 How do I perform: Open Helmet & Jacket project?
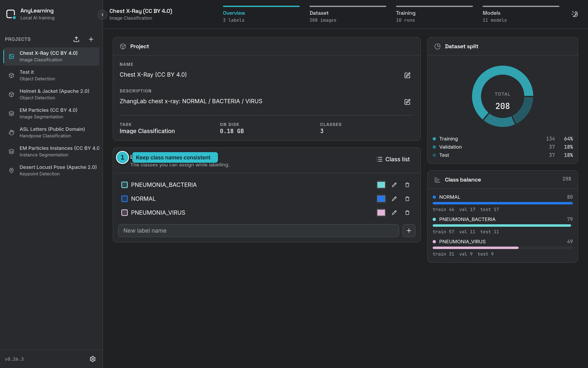tap(51, 95)
